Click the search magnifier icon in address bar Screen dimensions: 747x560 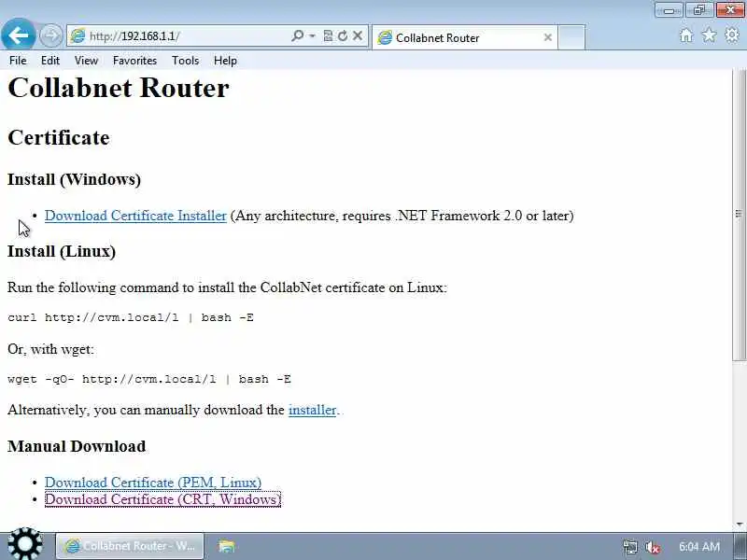pos(297,35)
